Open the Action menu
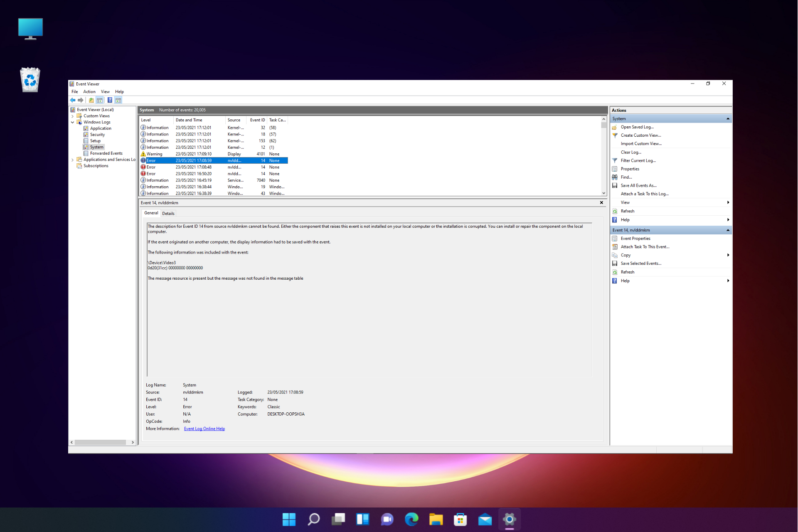 [x=89, y=92]
